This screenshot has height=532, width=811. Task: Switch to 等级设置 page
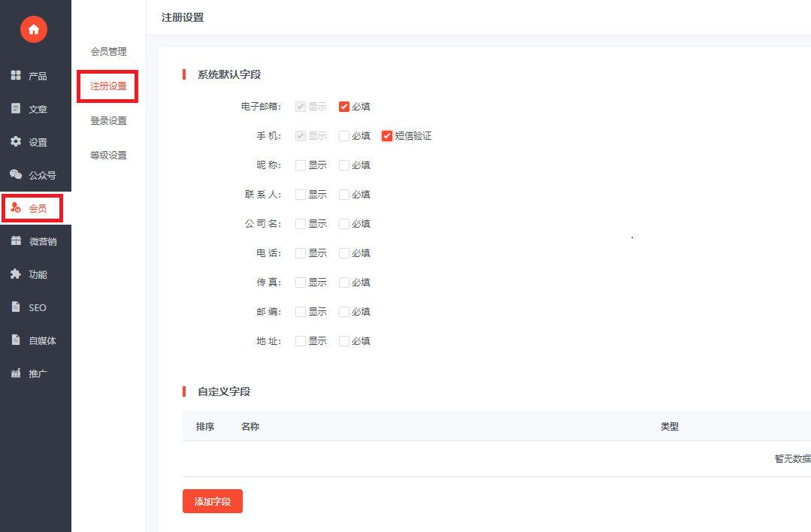click(x=109, y=156)
